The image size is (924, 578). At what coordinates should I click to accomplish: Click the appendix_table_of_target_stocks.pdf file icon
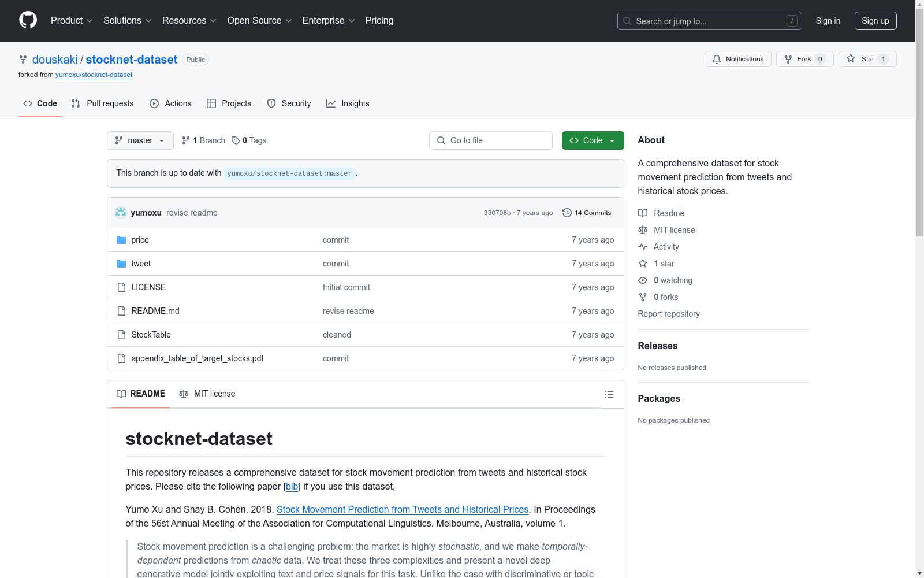pyautogui.click(x=121, y=358)
